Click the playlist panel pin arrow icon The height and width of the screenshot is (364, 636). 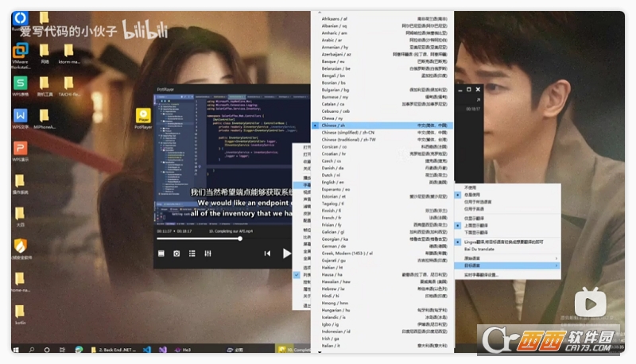coord(479,99)
